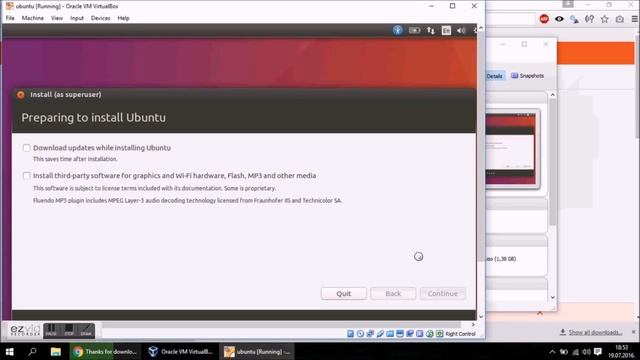The width and height of the screenshot is (640, 360).
Task: Click VM horizontal scrollbar track
Action: (x=281, y=324)
